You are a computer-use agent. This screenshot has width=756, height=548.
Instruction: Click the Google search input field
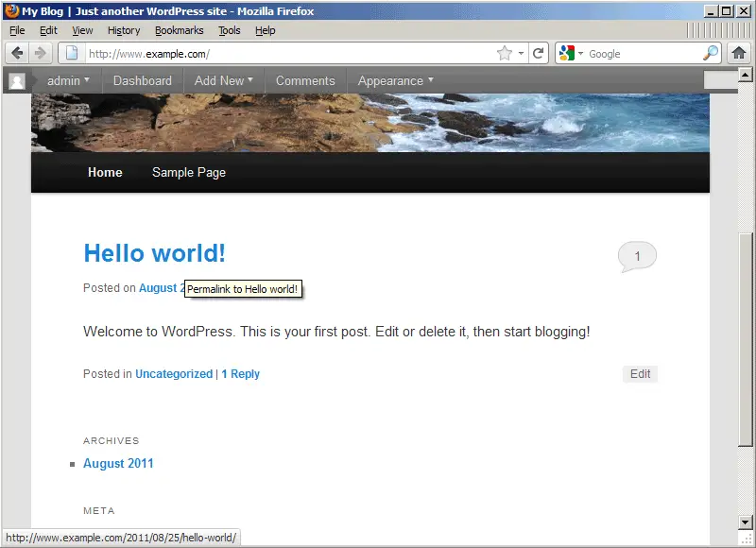tap(644, 53)
